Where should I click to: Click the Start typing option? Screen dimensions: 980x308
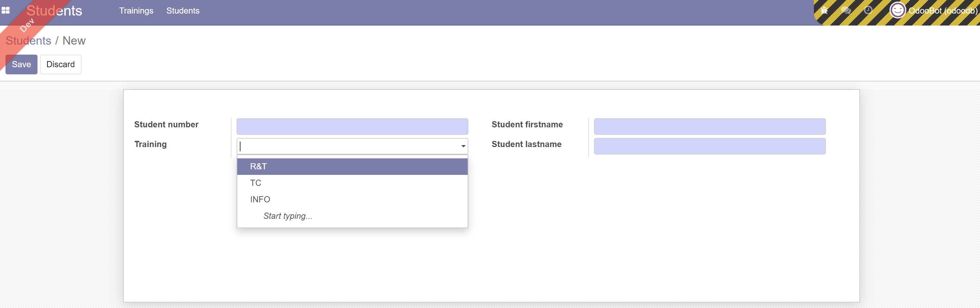click(x=287, y=216)
